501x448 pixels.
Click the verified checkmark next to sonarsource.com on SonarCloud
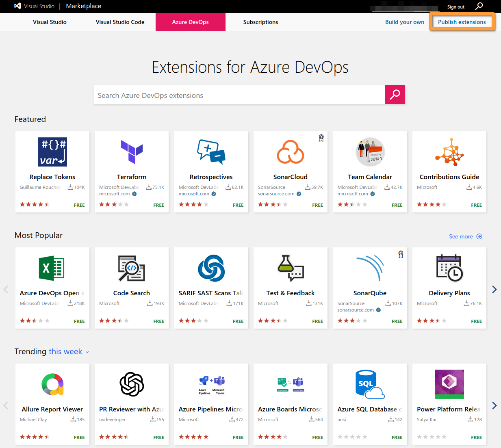[299, 194]
